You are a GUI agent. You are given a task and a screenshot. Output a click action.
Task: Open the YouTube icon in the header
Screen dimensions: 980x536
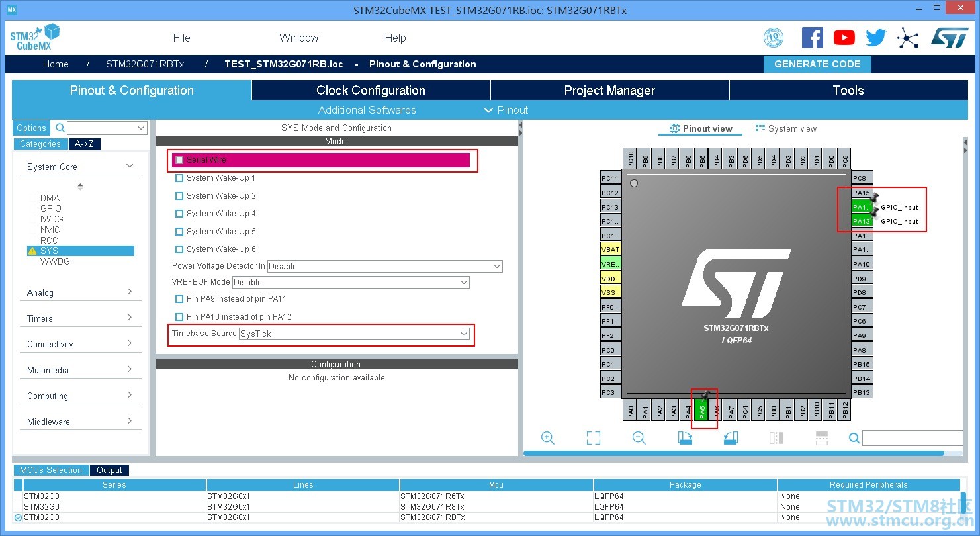844,38
